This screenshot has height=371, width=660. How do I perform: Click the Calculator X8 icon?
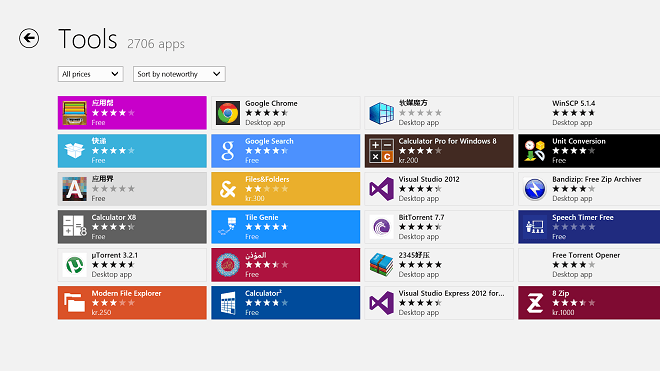[x=75, y=227]
